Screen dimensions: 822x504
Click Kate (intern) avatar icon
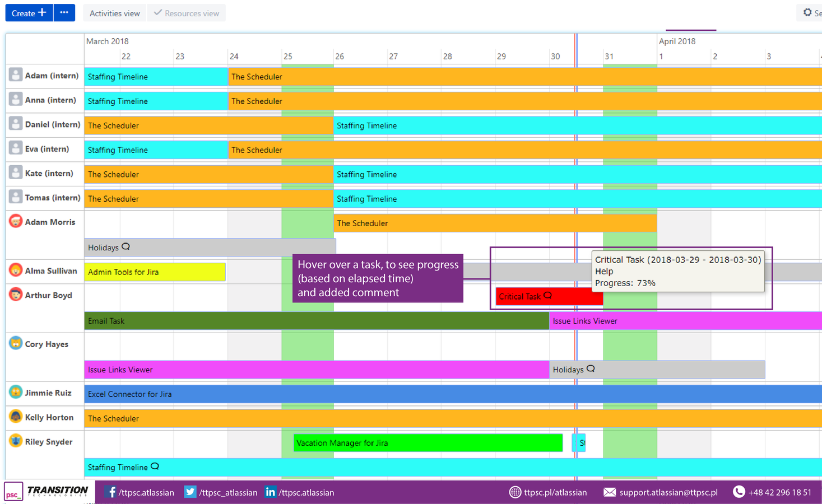[16, 172]
